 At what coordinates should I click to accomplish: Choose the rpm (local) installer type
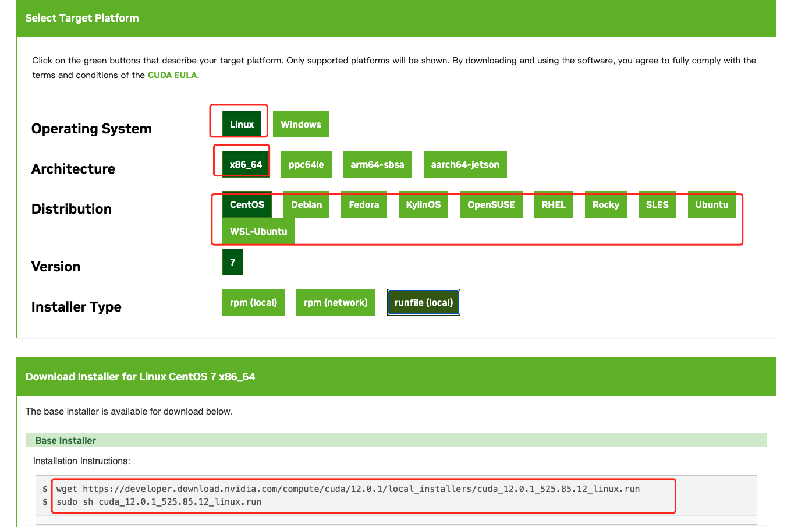tap(253, 302)
